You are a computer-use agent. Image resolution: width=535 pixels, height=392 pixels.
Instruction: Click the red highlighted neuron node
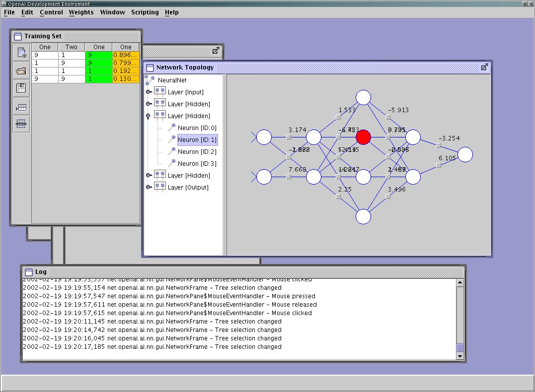pos(364,137)
